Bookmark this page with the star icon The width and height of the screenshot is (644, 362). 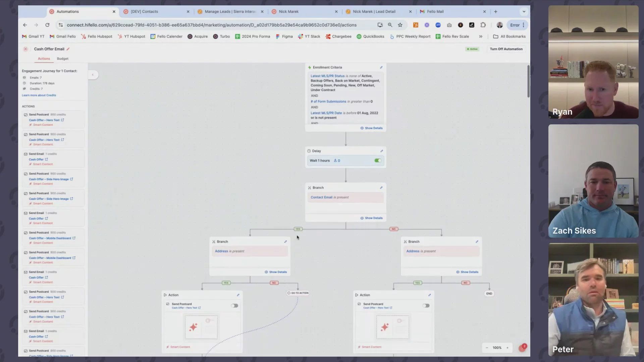click(x=400, y=25)
